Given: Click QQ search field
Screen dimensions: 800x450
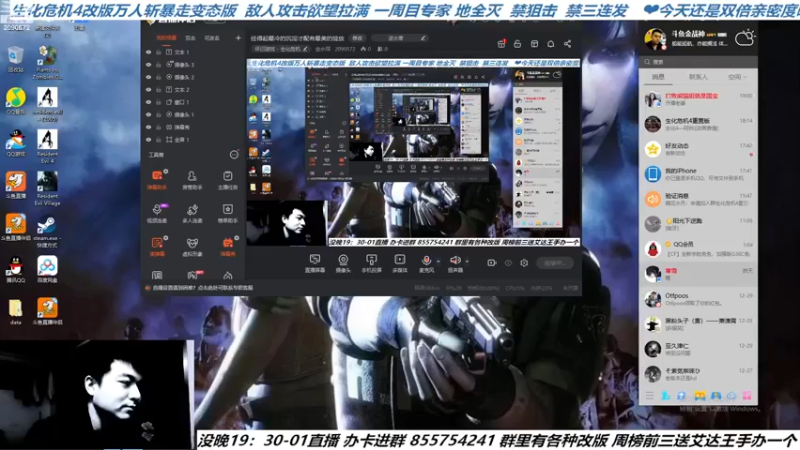Looking at the screenshot, I should [x=698, y=62].
